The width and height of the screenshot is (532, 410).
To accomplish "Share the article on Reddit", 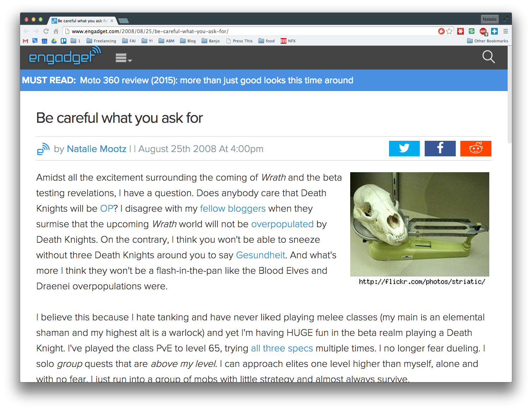I will pos(476,149).
